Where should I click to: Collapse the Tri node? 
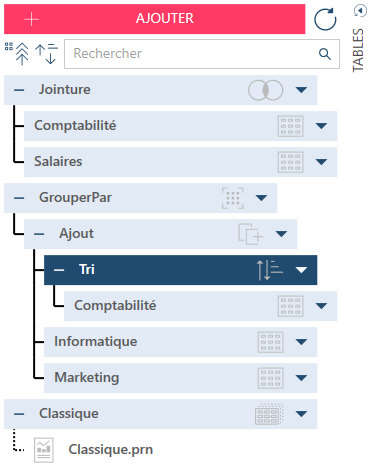59,270
